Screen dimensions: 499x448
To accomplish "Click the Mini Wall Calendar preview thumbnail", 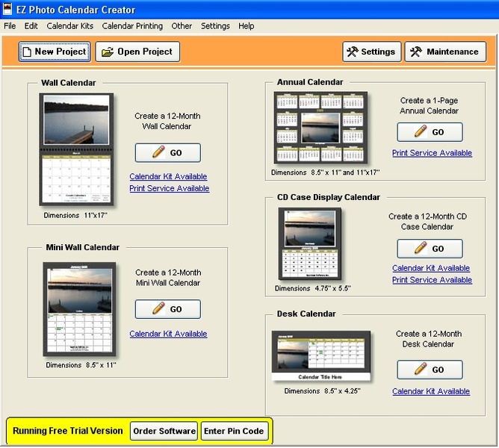I will [79, 309].
